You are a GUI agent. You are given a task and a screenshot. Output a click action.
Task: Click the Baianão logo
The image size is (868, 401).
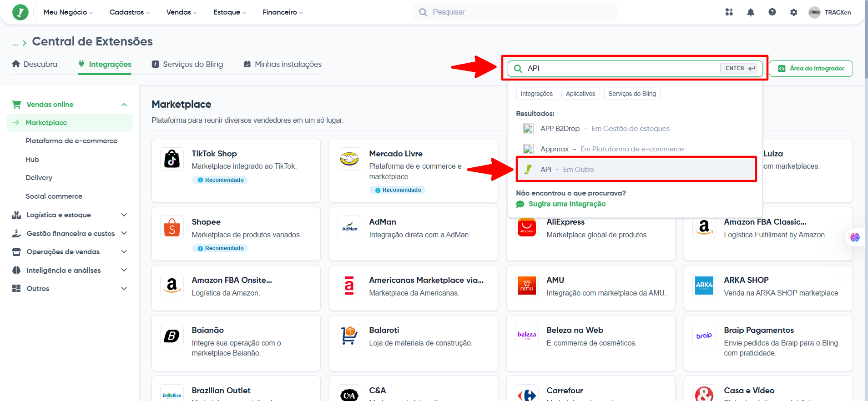[172, 336]
